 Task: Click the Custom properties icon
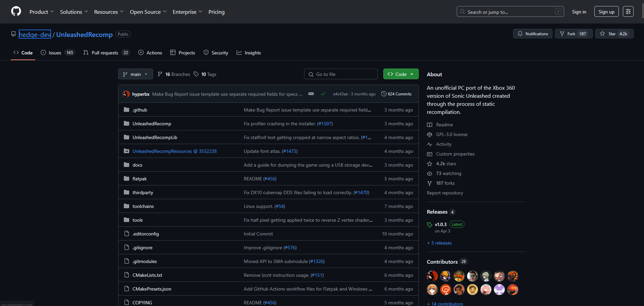[430, 154]
